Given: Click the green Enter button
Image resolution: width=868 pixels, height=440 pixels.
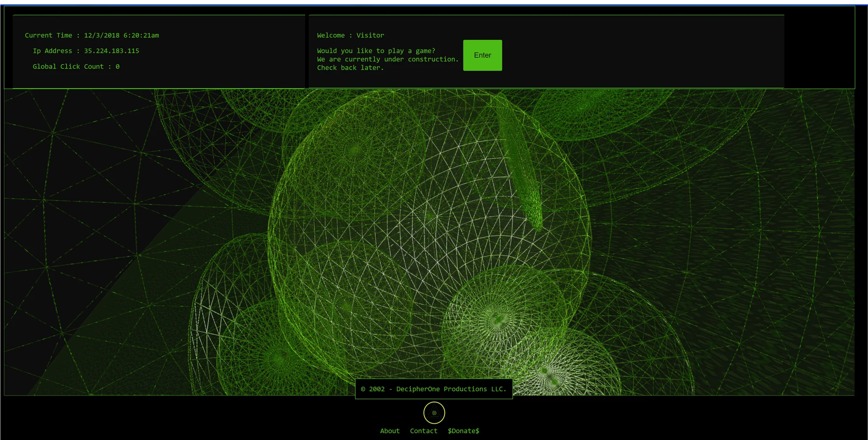Looking at the screenshot, I should pyautogui.click(x=482, y=55).
